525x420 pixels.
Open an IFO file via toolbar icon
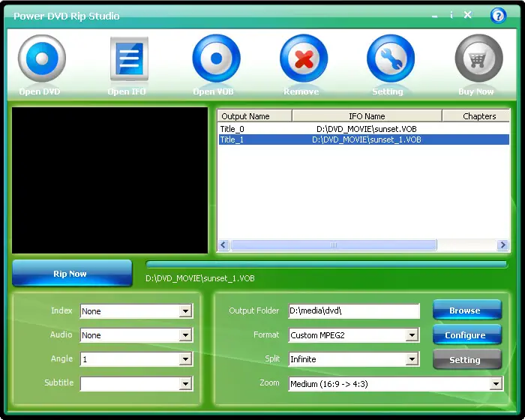point(129,59)
